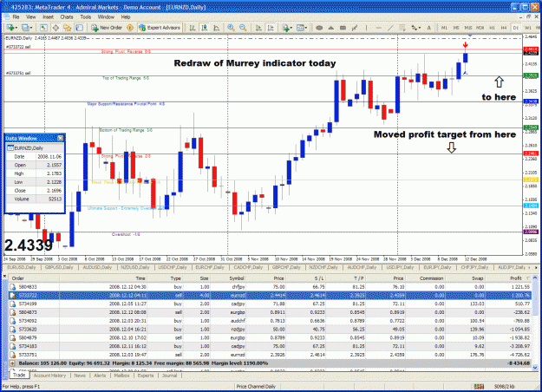Open the arrows objects dropdown
Image resolution: width=542 pixels, height=392 pixels.
pyautogui.click(x=415, y=28)
